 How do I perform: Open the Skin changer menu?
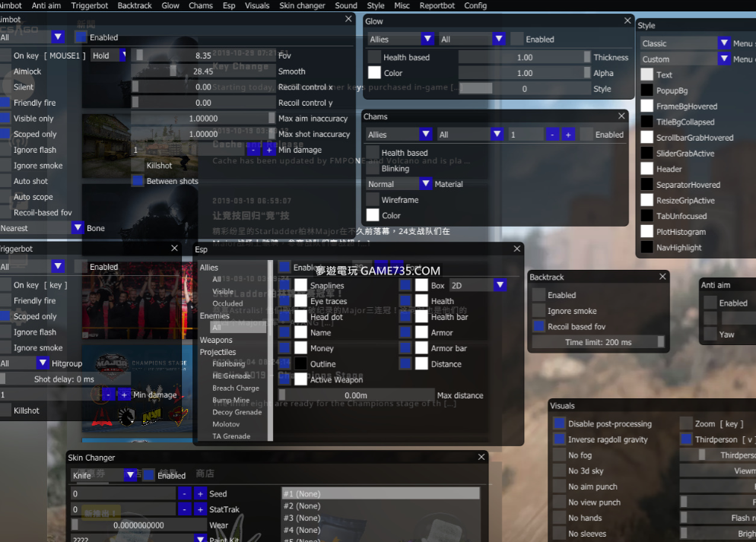[x=302, y=5]
